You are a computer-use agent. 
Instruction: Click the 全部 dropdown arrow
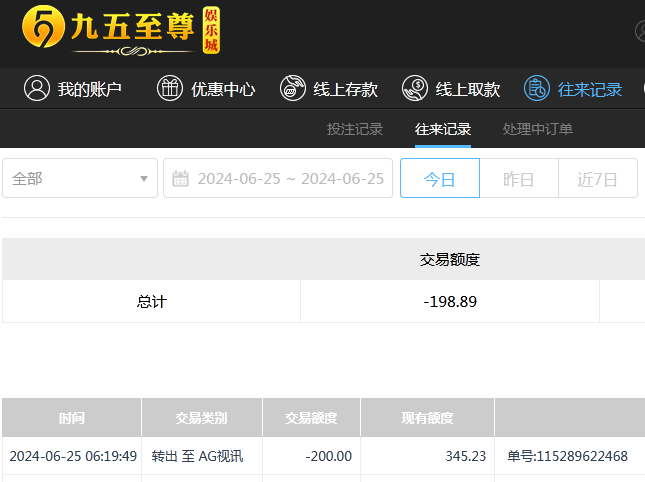tap(144, 178)
